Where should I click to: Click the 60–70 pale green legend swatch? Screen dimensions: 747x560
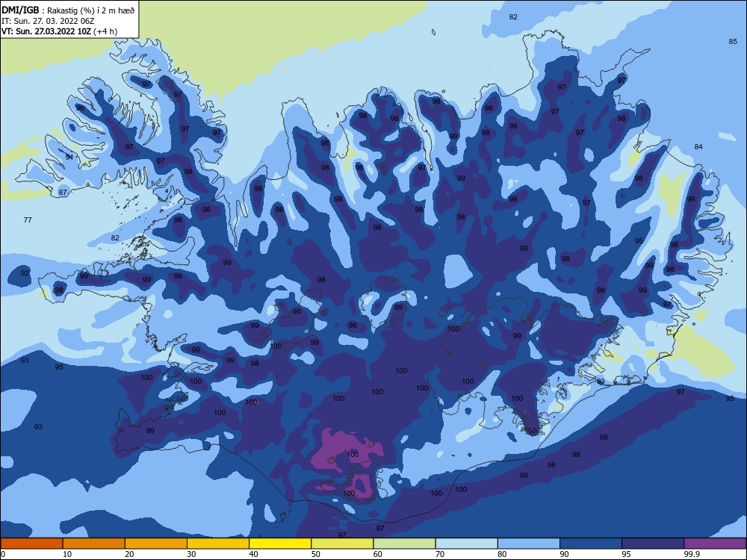(404, 544)
